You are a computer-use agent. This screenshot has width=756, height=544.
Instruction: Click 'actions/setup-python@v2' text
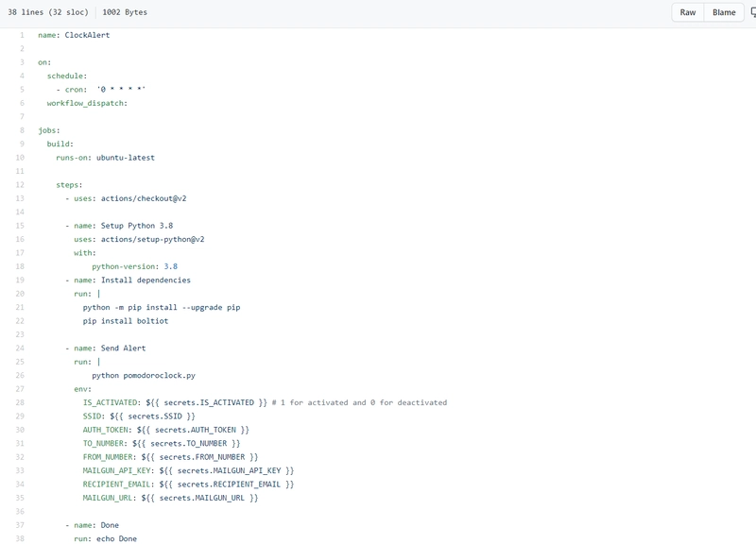[153, 240]
